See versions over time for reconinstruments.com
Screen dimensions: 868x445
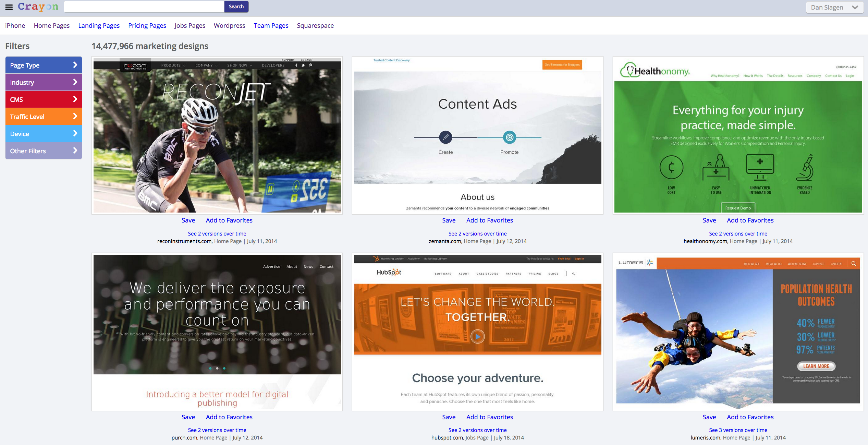pyautogui.click(x=217, y=233)
